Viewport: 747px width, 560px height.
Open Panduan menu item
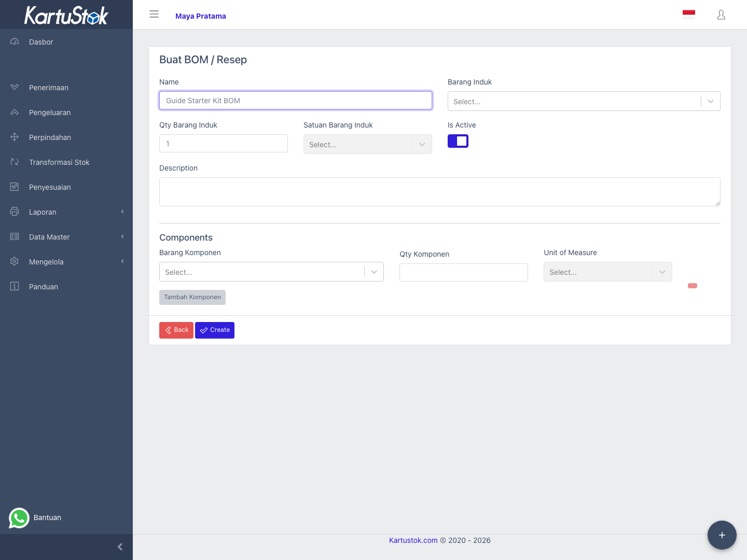point(66,287)
